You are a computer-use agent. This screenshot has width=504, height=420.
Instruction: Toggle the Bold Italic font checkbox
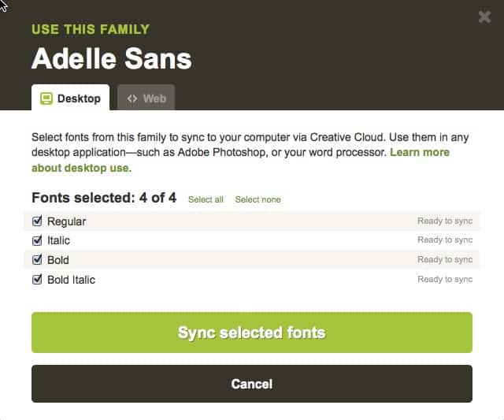pyautogui.click(x=37, y=279)
